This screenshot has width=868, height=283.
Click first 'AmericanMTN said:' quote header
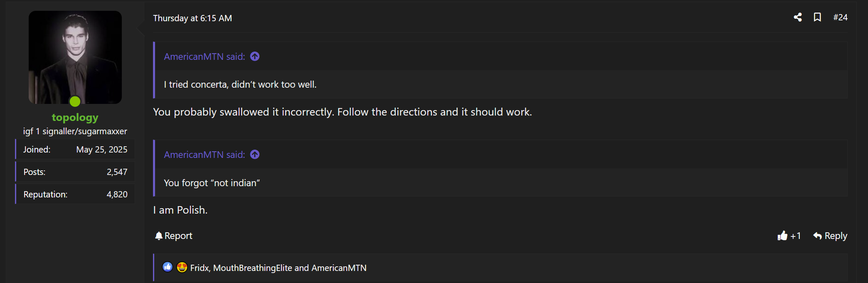click(204, 57)
